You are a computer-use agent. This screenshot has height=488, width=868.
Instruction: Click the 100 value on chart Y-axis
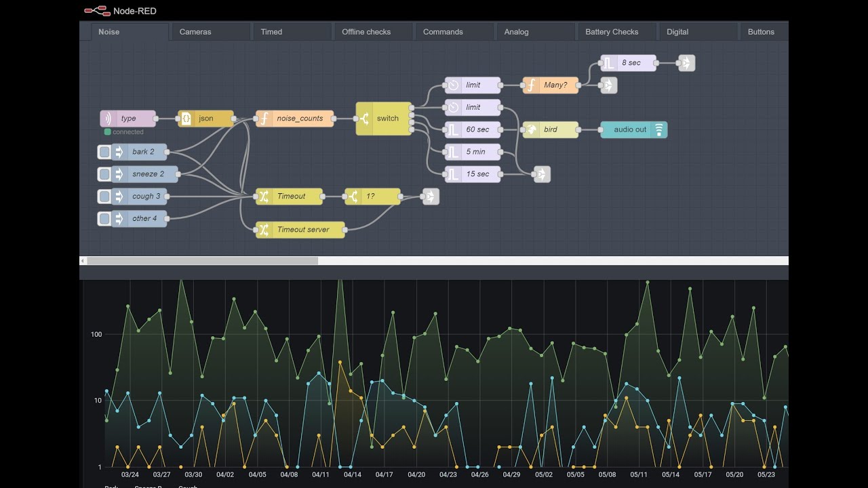(x=96, y=334)
